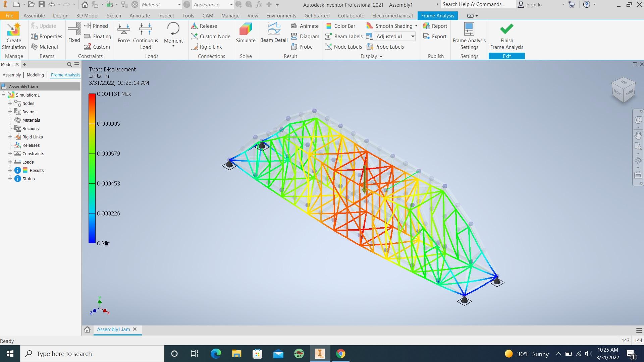Image resolution: width=644 pixels, height=362 pixels.
Task: Click Finish Frame Analysis checkmark
Action: point(506,36)
